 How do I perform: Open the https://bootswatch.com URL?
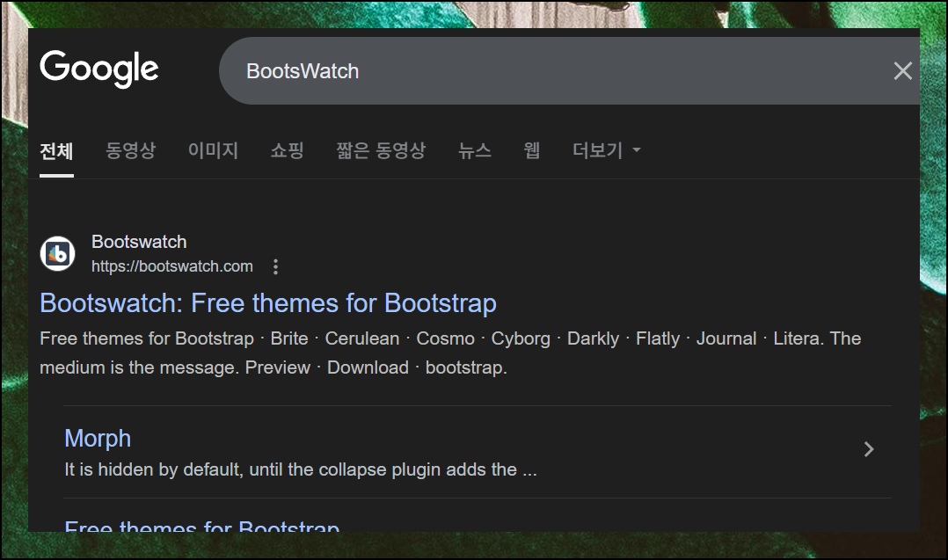171,266
